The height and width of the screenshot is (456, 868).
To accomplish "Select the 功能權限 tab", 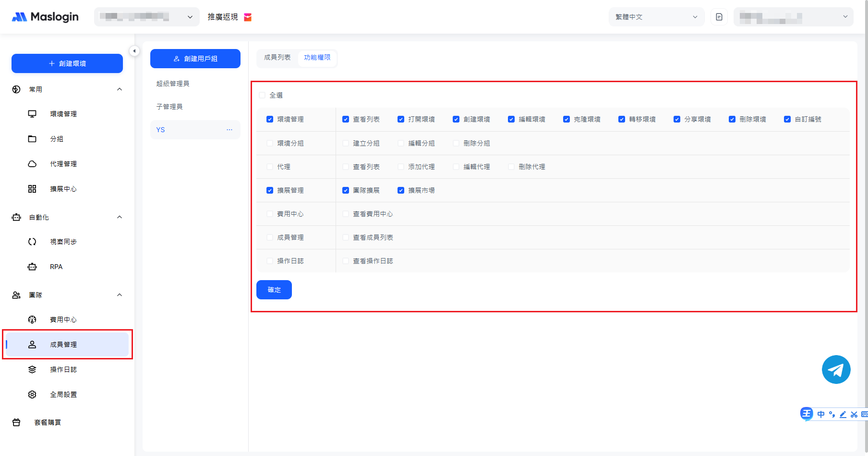I will coord(317,57).
